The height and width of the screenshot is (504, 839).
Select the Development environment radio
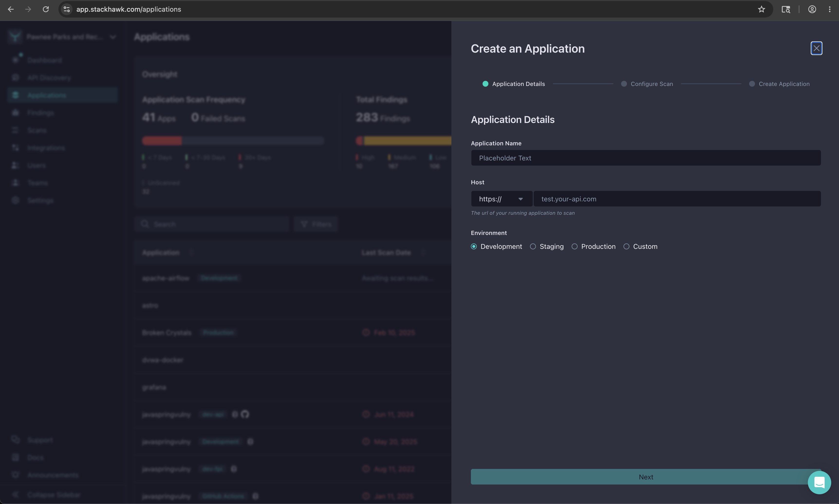474,247
